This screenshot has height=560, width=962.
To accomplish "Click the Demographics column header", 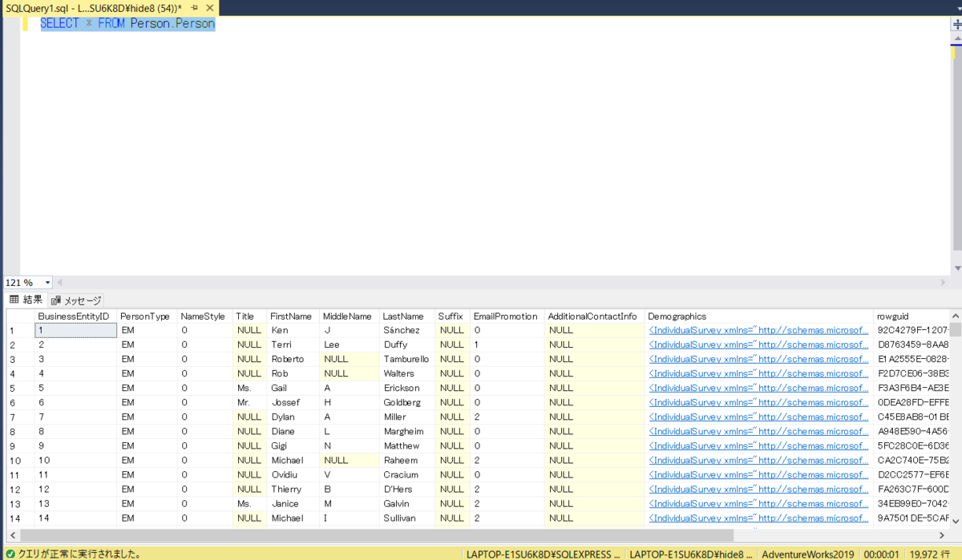I will [759, 316].
